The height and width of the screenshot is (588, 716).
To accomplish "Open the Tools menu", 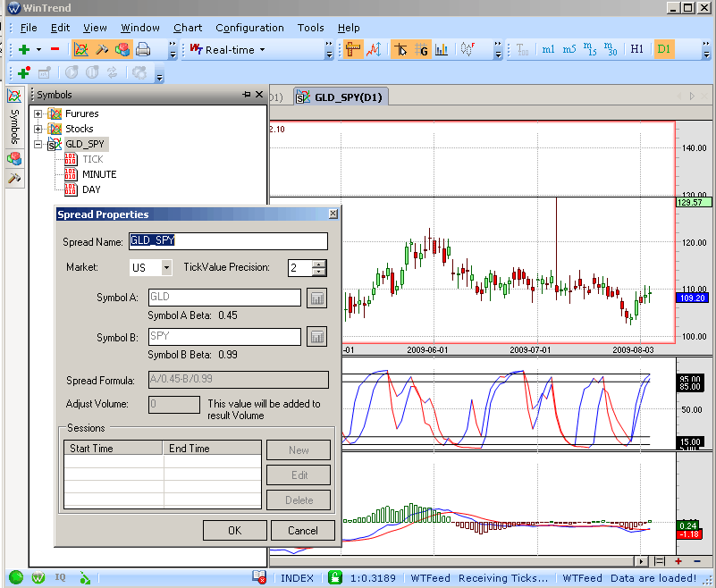I will click(310, 28).
